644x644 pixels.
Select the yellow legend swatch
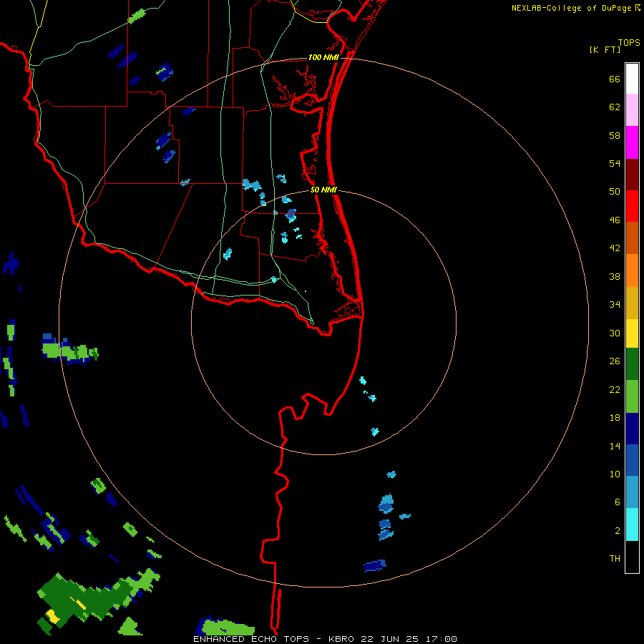pyautogui.click(x=632, y=333)
